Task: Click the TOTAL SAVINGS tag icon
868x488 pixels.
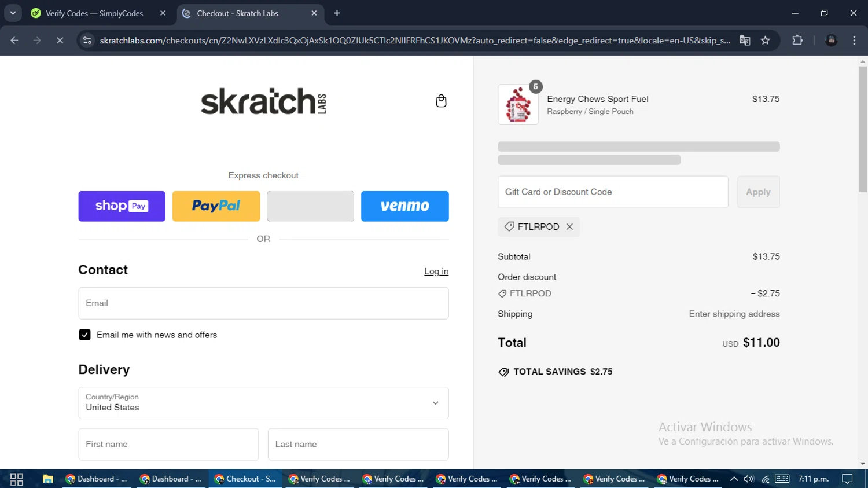Action: [503, 372]
